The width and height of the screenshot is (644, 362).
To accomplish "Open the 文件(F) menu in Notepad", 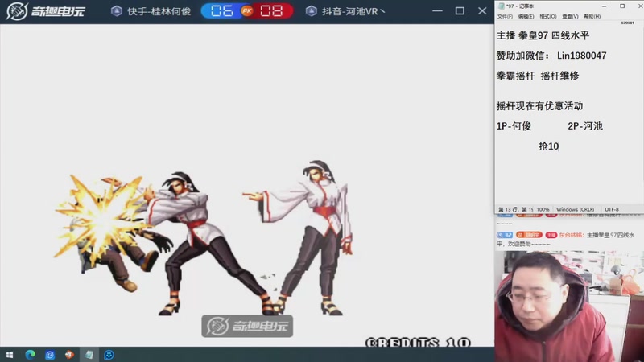I will [x=505, y=16].
